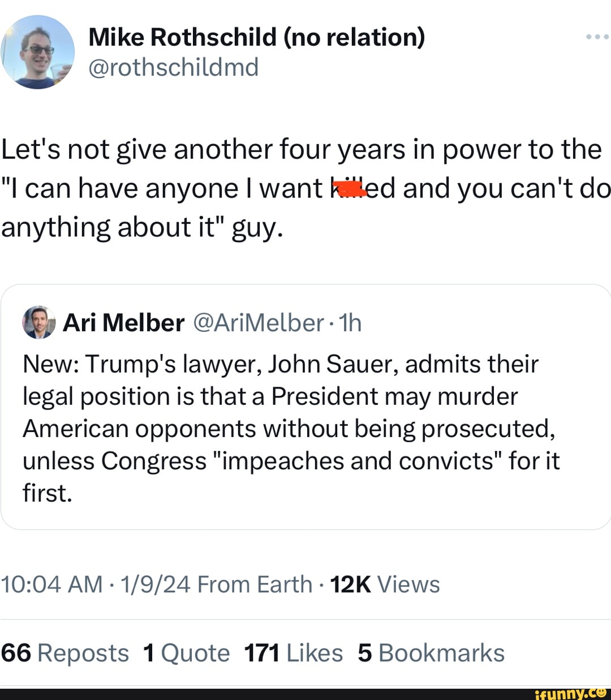Open the 66 Reposts list
The image size is (611, 700).
pyautogui.click(x=65, y=653)
